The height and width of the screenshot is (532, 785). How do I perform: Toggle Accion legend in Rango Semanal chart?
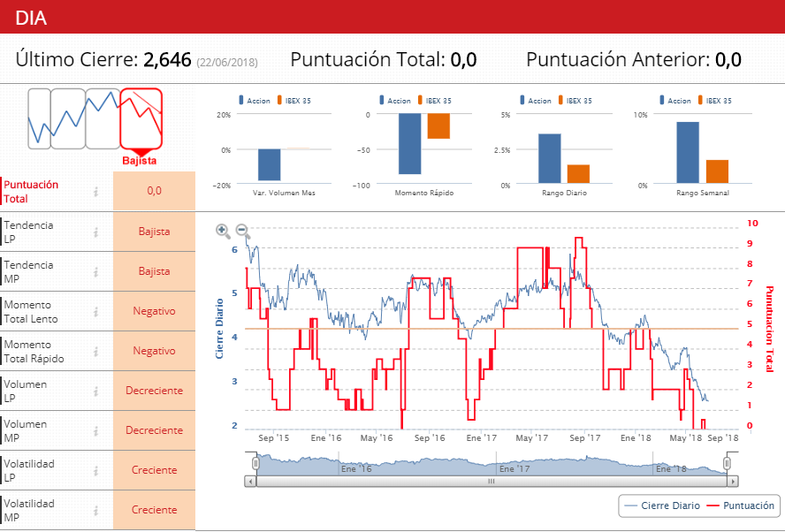tap(675, 101)
